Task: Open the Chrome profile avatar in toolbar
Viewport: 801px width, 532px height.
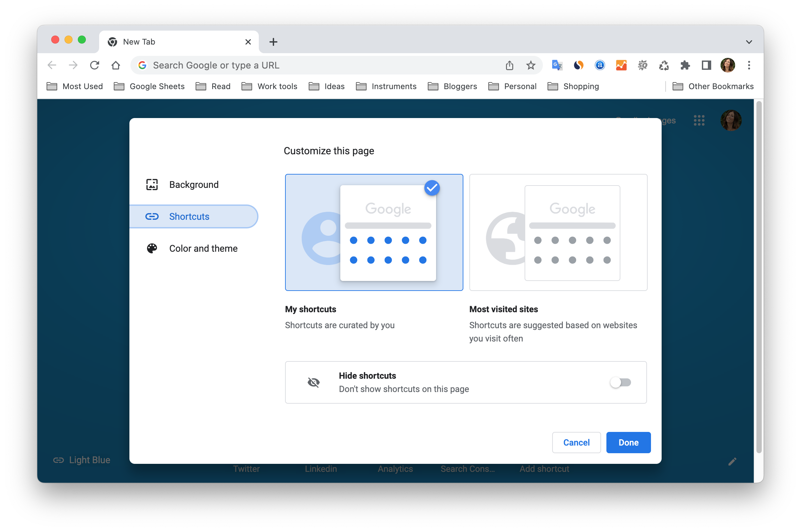Action: 728,65
